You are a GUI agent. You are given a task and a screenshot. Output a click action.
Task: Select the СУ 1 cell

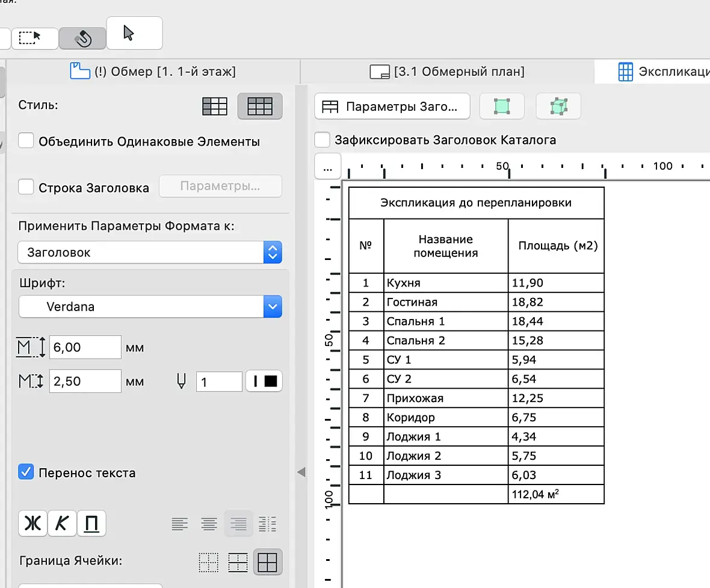click(446, 360)
